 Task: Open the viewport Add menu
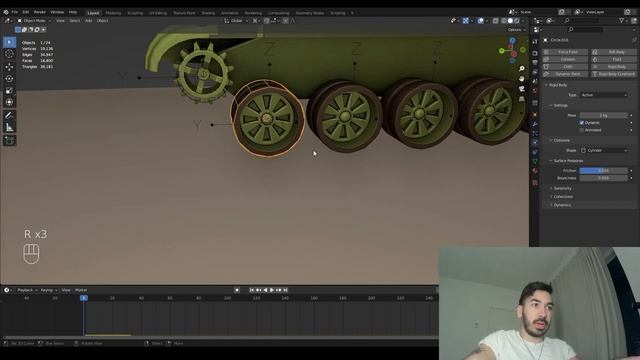coord(88,20)
